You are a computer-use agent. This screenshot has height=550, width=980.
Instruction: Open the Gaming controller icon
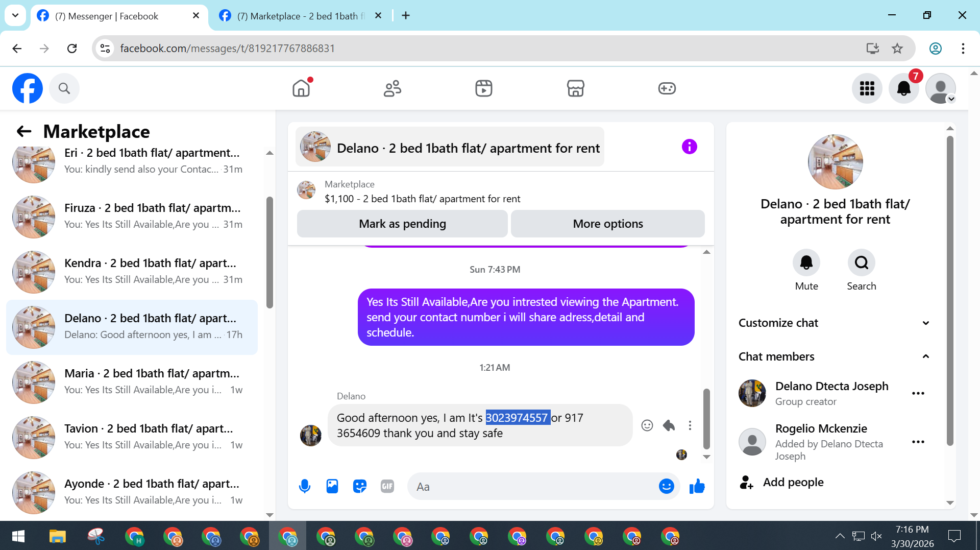pyautogui.click(x=667, y=88)
